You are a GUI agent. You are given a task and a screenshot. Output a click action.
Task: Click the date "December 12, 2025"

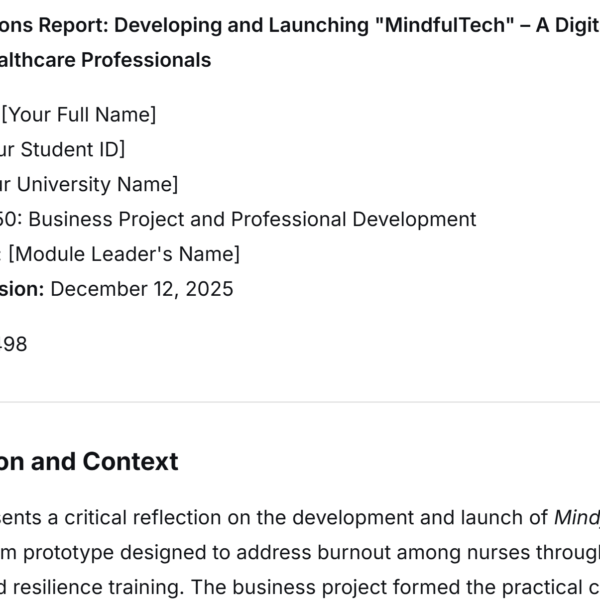click(x=141, y=289)
